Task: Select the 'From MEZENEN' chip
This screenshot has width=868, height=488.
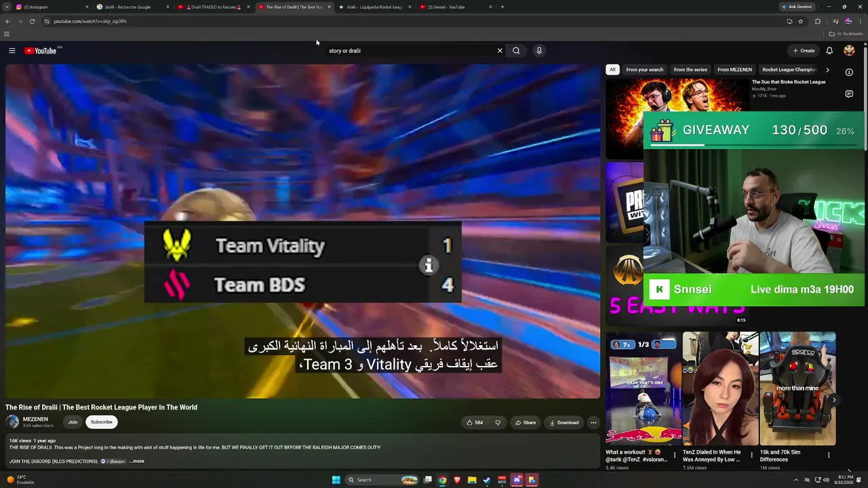Action: click(734, 70)
